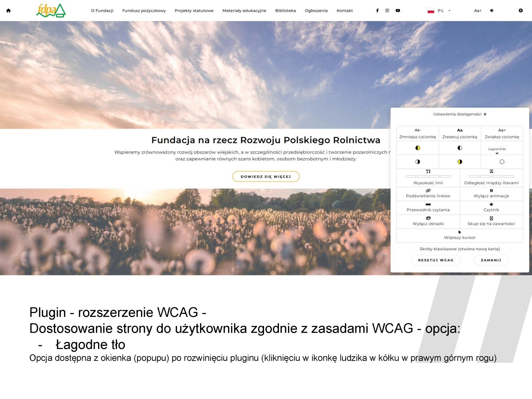The width and height of the screenshot is (532, 399).
Task: Toggle Podświetlenie linków link highlighting
Action: click(428, 193)
